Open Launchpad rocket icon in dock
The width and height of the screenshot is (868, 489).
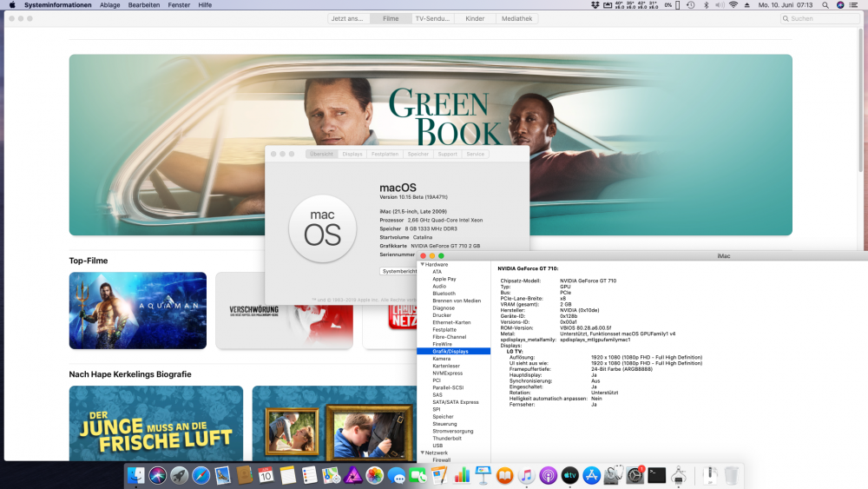tap(180, 475)
